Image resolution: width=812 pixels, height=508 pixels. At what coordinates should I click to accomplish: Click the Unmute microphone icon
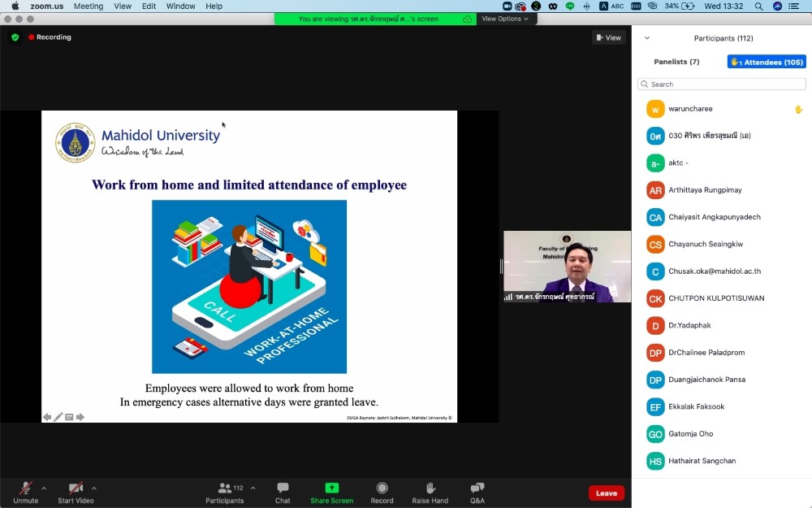click(26, 488)
